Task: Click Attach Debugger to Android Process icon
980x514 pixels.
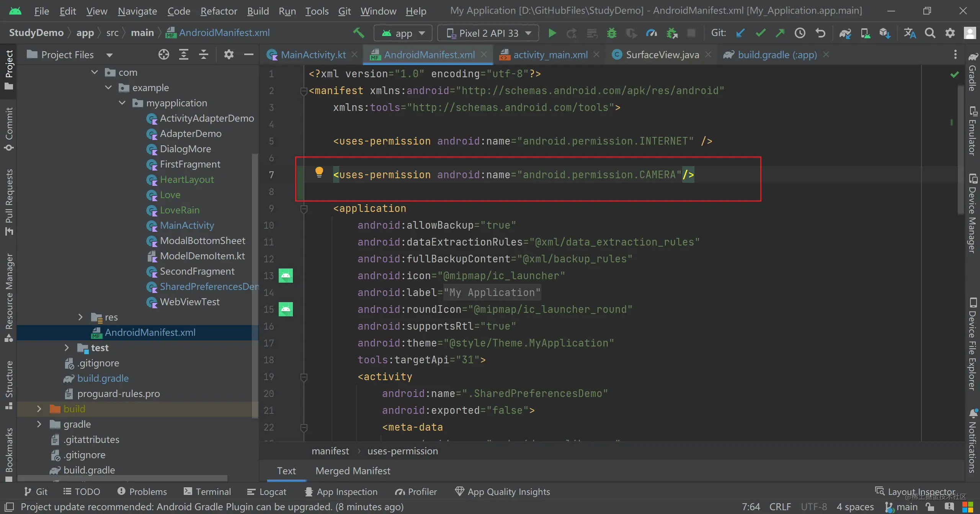Action: (x=672, y=33)
